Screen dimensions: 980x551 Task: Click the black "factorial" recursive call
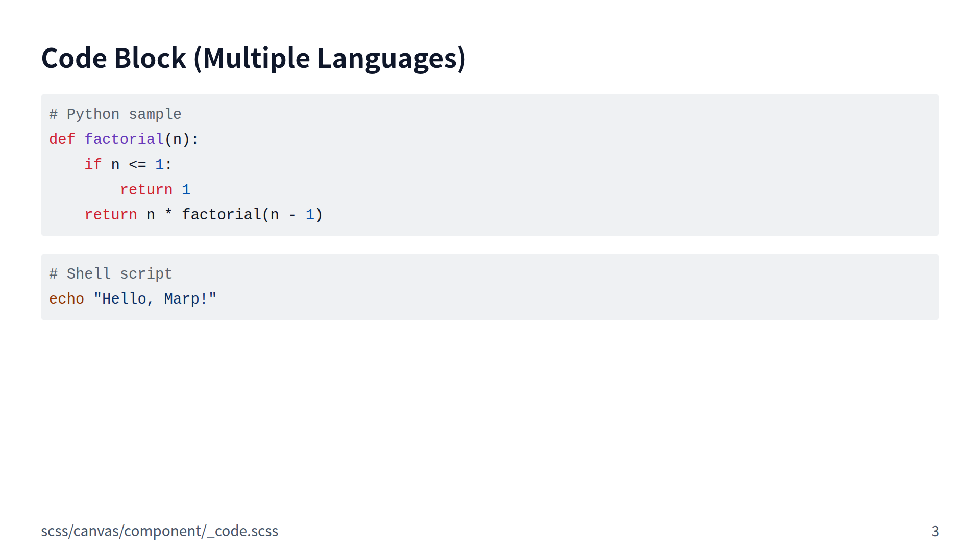pos(222,215)
